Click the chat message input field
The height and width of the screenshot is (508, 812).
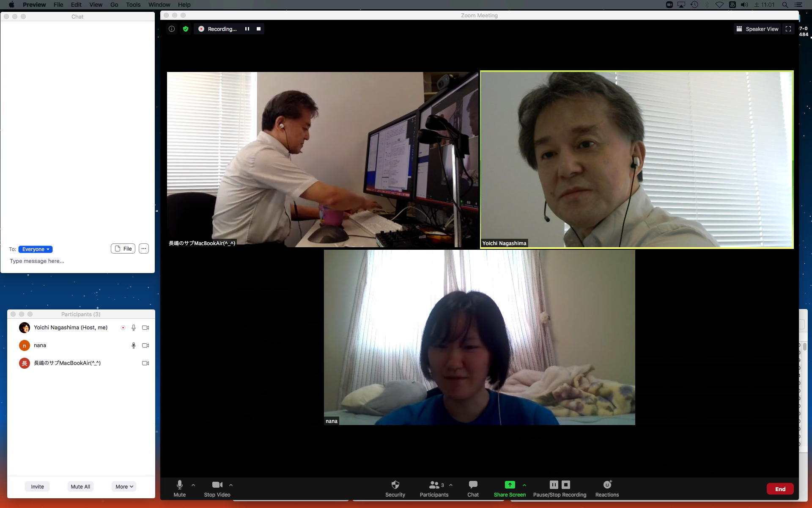(76, 261)
